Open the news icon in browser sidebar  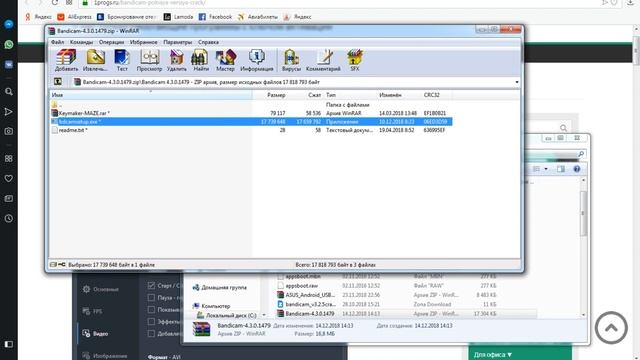(9, 198)
